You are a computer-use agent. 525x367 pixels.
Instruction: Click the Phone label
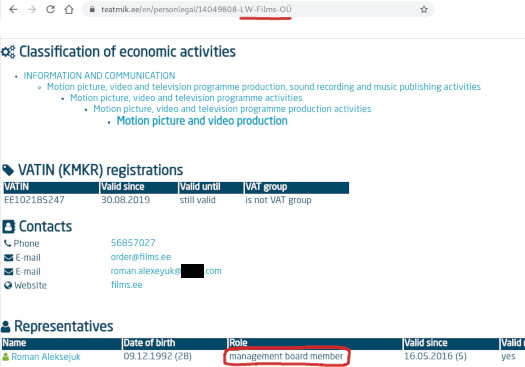tap(26, 243)
